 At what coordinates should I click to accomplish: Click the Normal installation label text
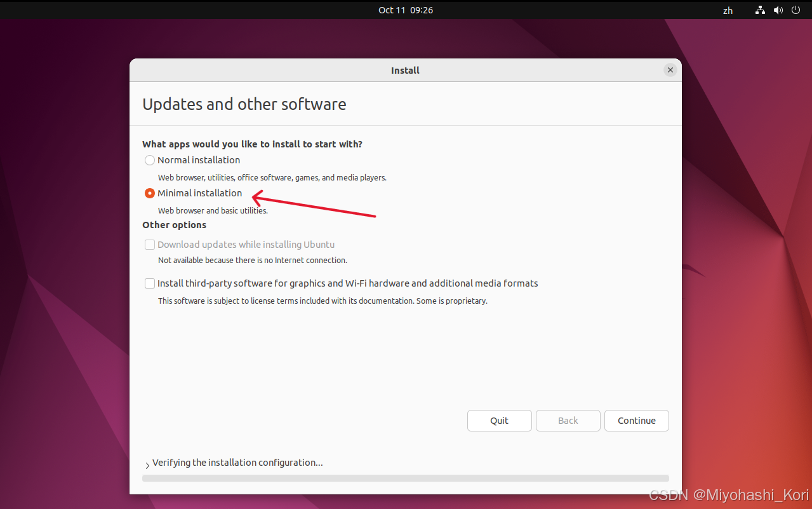click(x=199, y=160)
